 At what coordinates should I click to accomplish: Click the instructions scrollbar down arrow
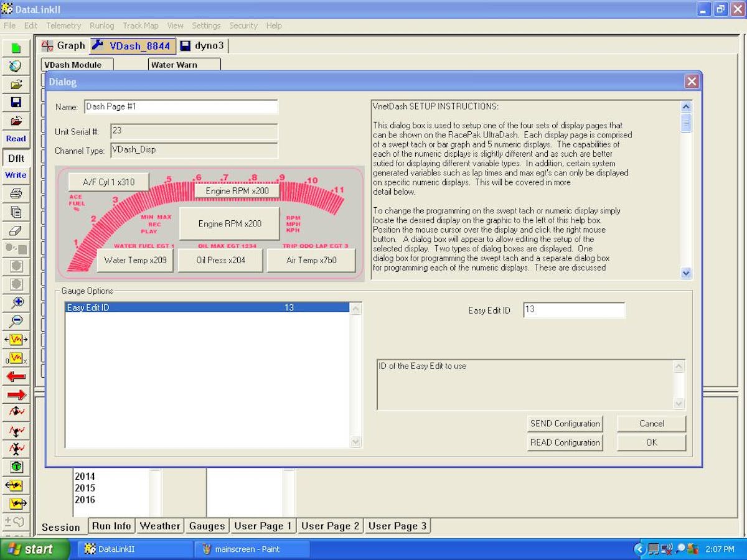(x=686, y=273)
